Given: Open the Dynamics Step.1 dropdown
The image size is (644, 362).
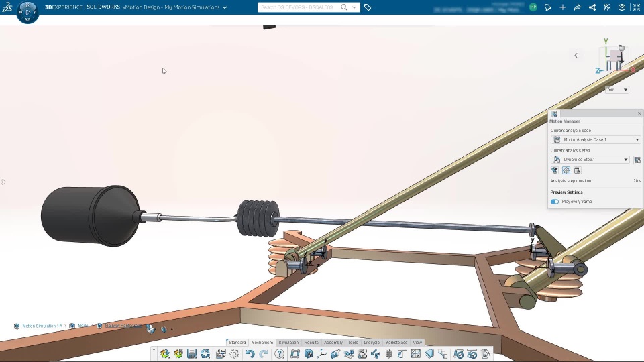Looking at the screenshot, I should point(590,160).
